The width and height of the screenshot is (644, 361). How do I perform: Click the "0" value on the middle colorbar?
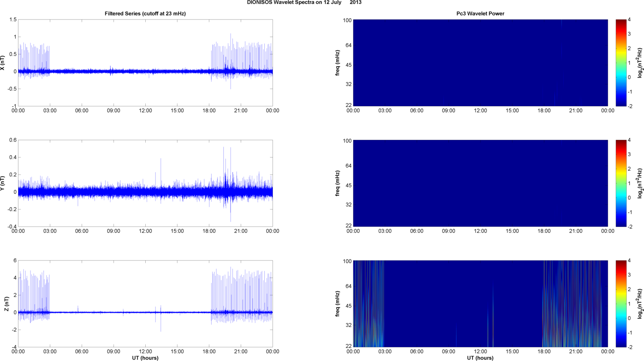tap(630, 198)
